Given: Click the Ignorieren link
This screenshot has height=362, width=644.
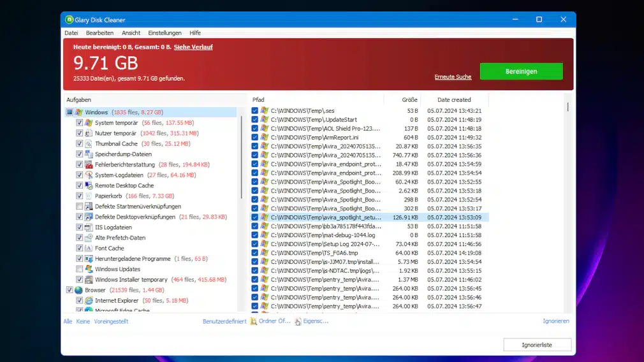Looking at the screenshot, I should 556,321.
